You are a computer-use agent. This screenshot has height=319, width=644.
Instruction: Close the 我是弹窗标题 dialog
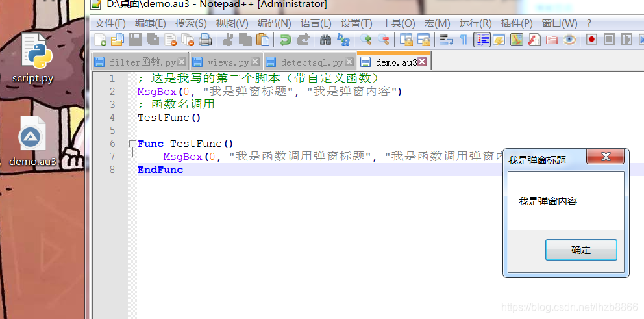click(x=606, y=157)
